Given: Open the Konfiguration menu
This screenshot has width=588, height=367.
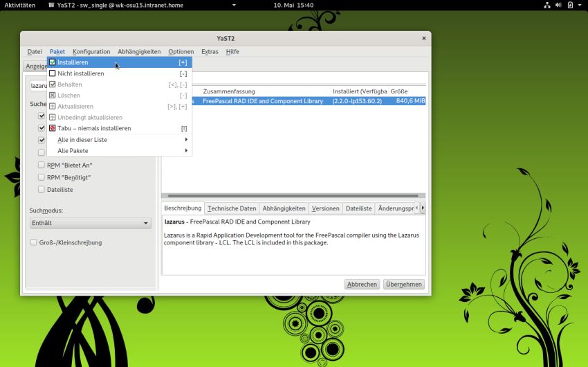Looking at the screenshot, I should pos(91,52).
